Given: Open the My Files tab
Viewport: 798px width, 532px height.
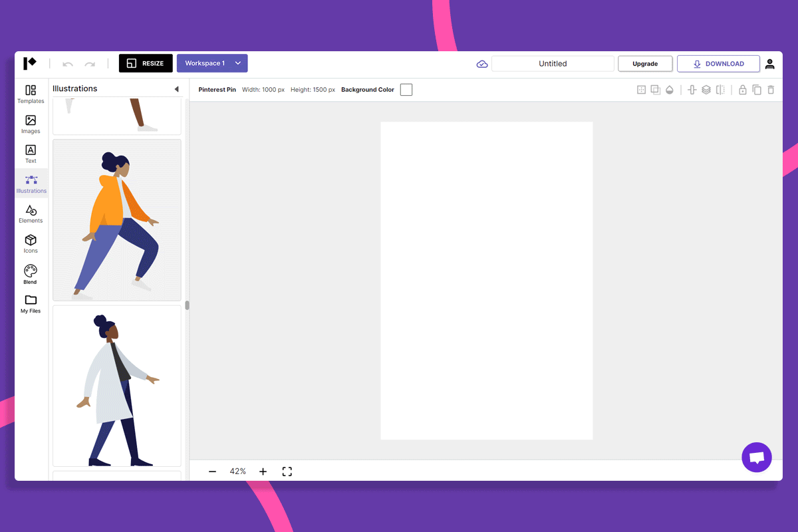Looking at the screenshot, I should pos(31,304).
